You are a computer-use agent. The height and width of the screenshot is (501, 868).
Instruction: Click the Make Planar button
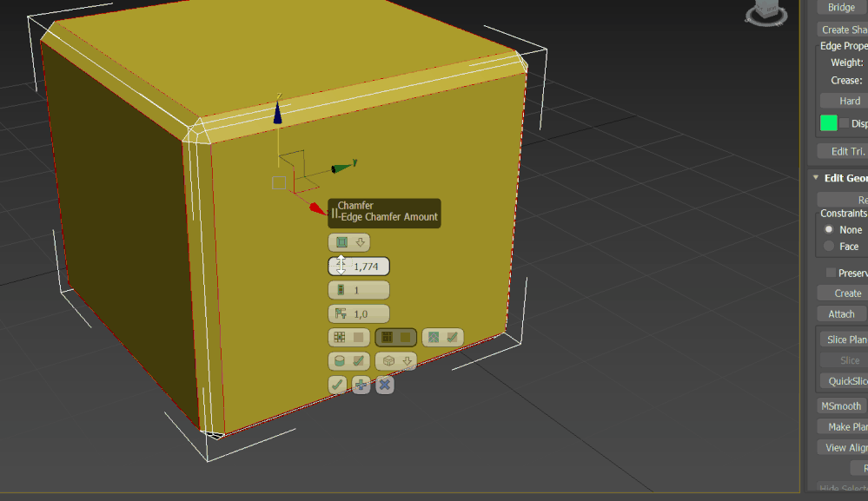pos(843,427)
